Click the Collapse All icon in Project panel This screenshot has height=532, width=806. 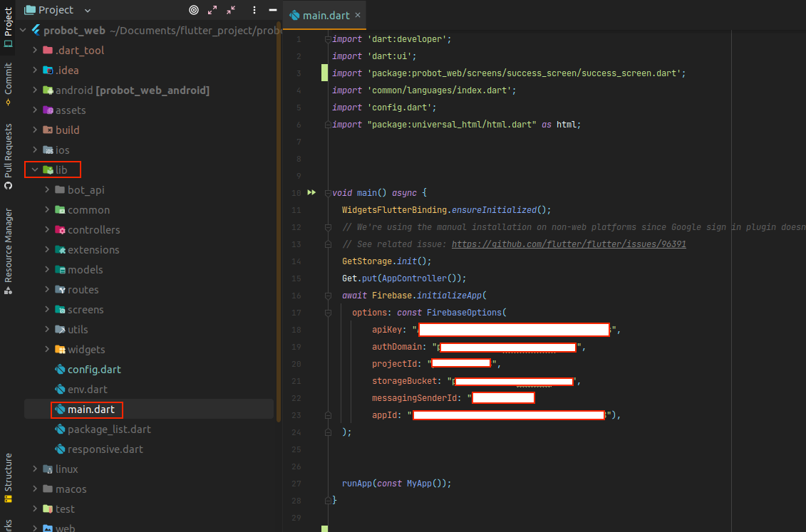click(x=231, y=10)
